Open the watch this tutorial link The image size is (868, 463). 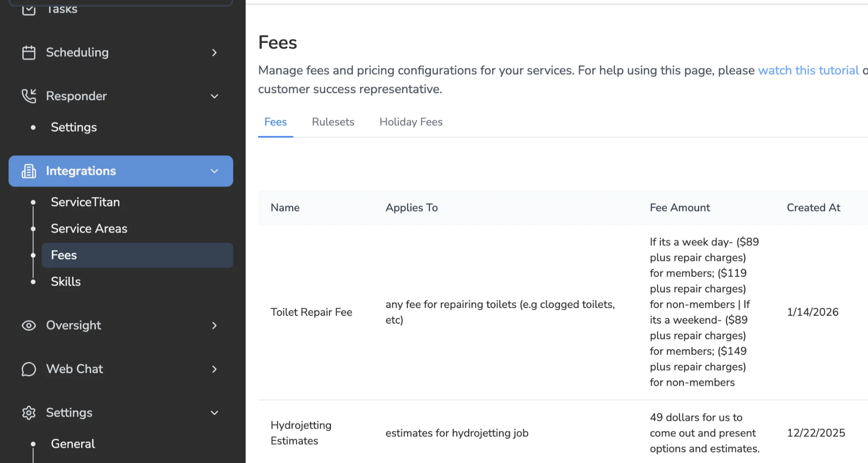808,70
